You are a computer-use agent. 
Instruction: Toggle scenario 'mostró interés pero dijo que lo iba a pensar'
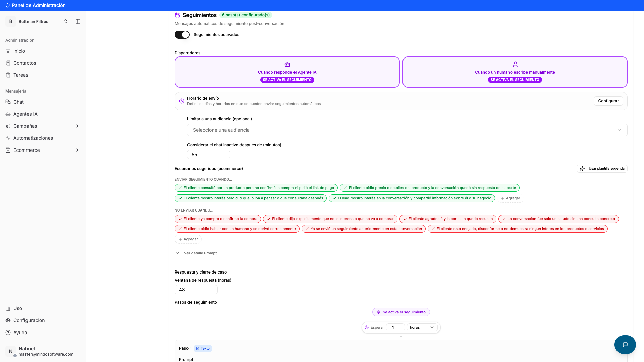point(251,198)
